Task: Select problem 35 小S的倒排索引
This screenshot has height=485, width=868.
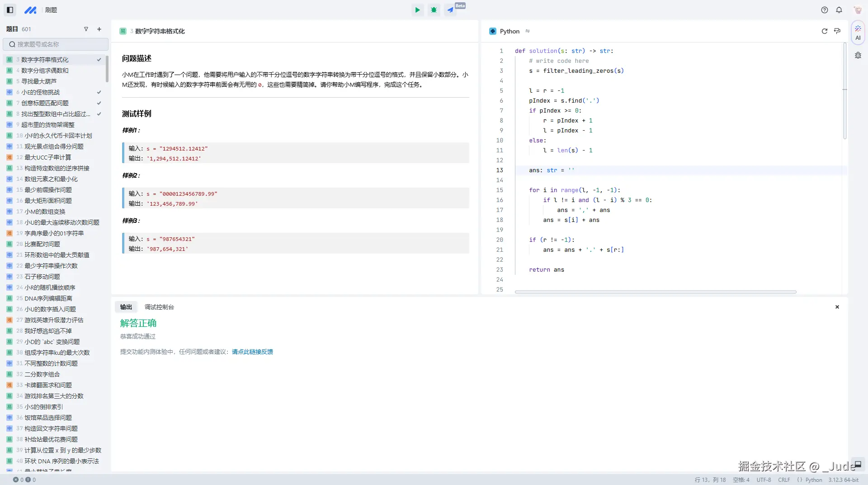Action: coord(54,407)
